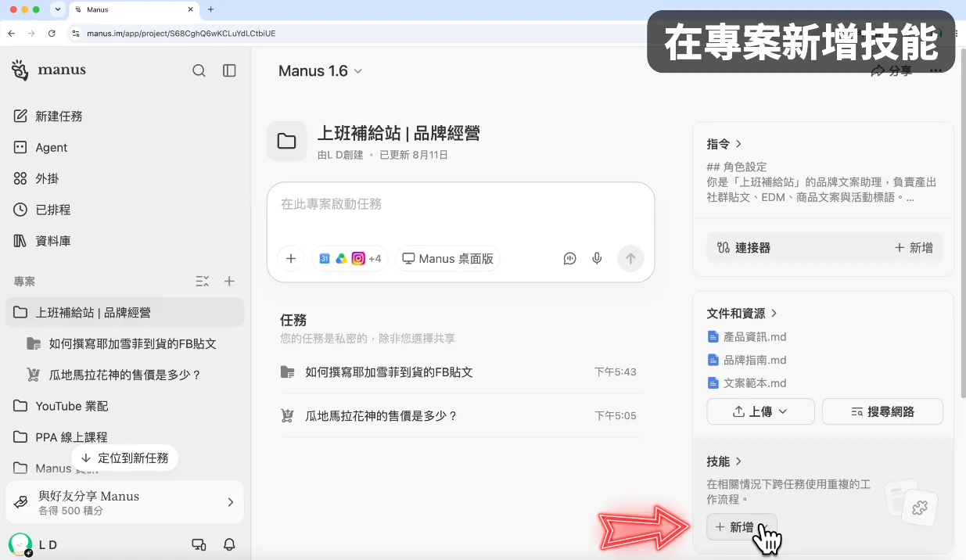Open the PPA 線上課程 project
The height and width of the screenshot is (560, 966).
click(125, 437)
